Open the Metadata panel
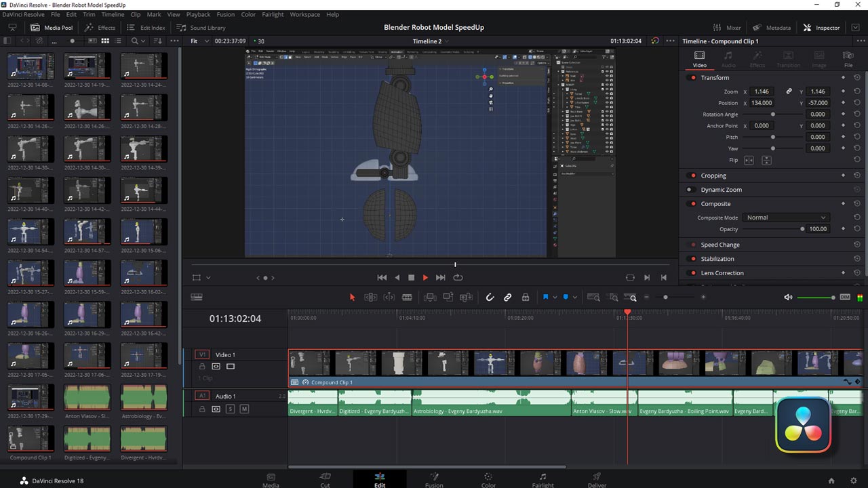The image size is (868, 488). 772,28
